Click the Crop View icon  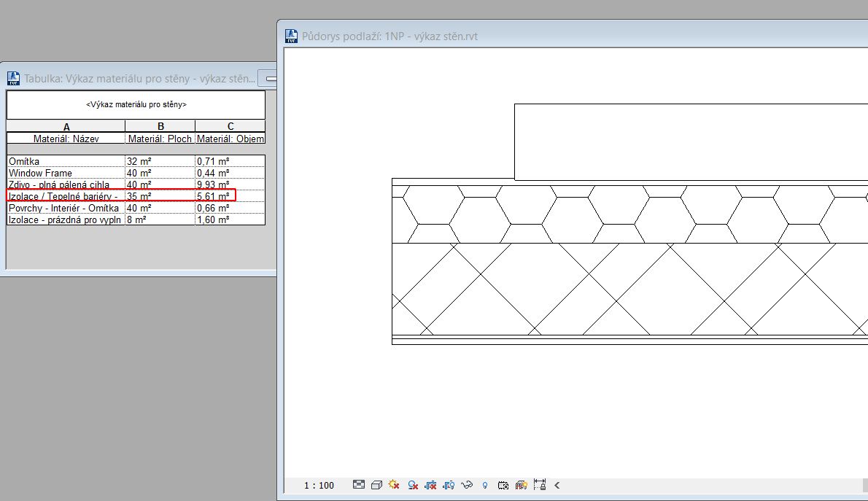click(x=430, y=484)
